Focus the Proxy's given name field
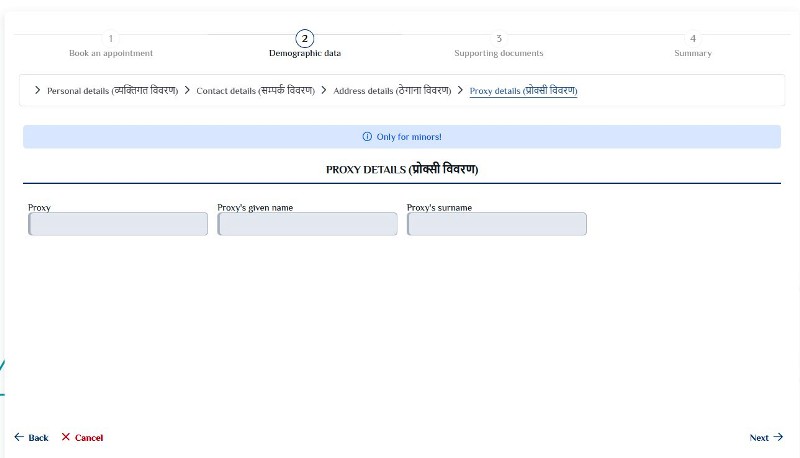Screen dimensions: 800x458 tap(307, 224)
